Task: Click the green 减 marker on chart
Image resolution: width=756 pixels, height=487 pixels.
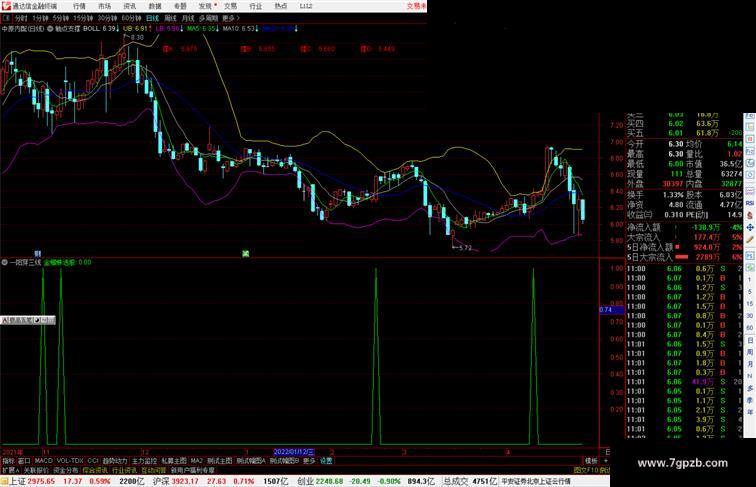Action: click(245, 254)
